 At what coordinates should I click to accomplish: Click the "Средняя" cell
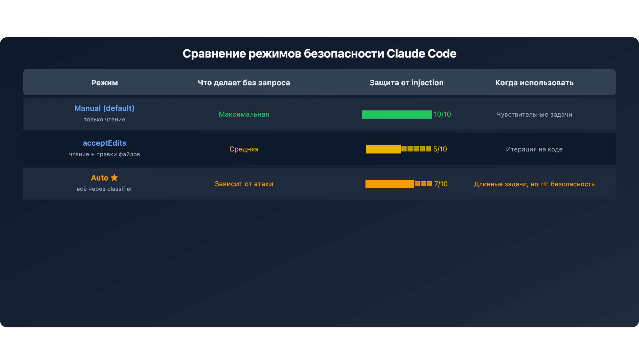click(x=244, y=149)
